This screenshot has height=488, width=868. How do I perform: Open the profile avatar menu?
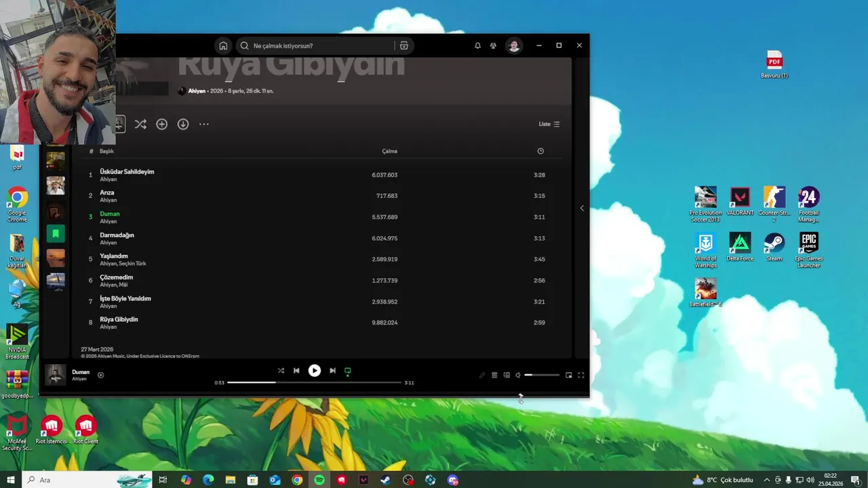514,46
